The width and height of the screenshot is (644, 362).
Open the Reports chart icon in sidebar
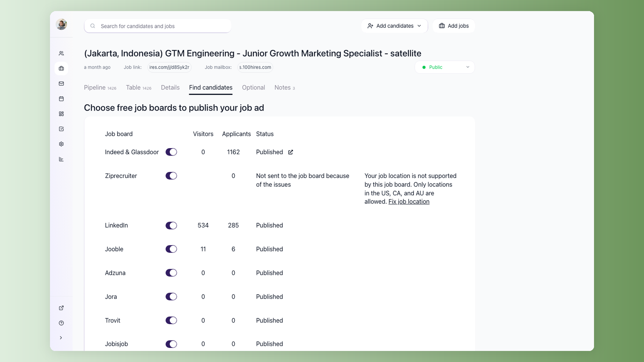click(x=61, y=159)
